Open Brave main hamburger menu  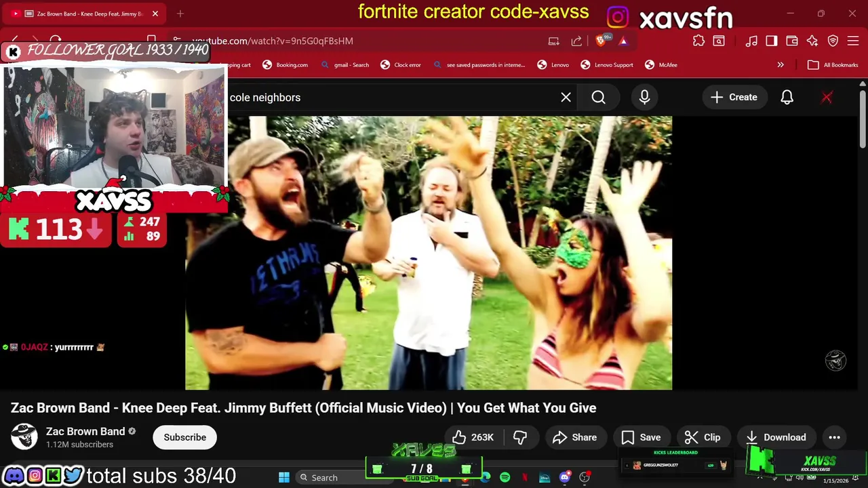click(x=854, y=41)
